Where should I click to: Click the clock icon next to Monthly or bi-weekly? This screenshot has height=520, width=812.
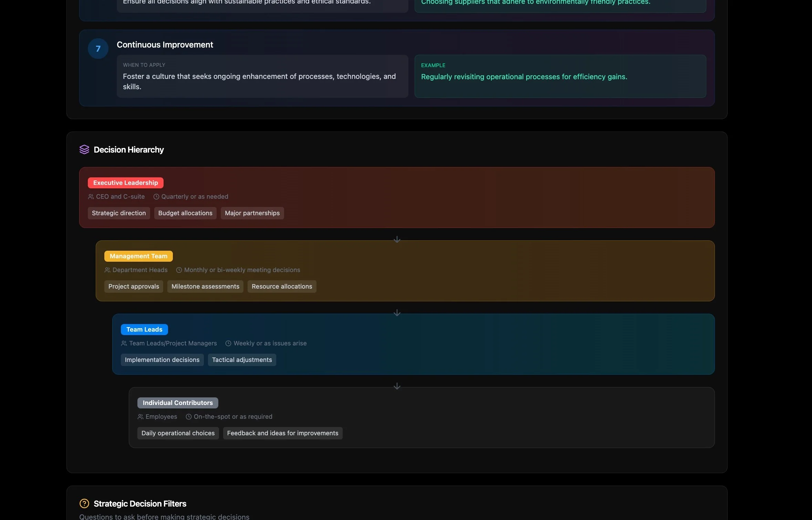tap(179, 270)
